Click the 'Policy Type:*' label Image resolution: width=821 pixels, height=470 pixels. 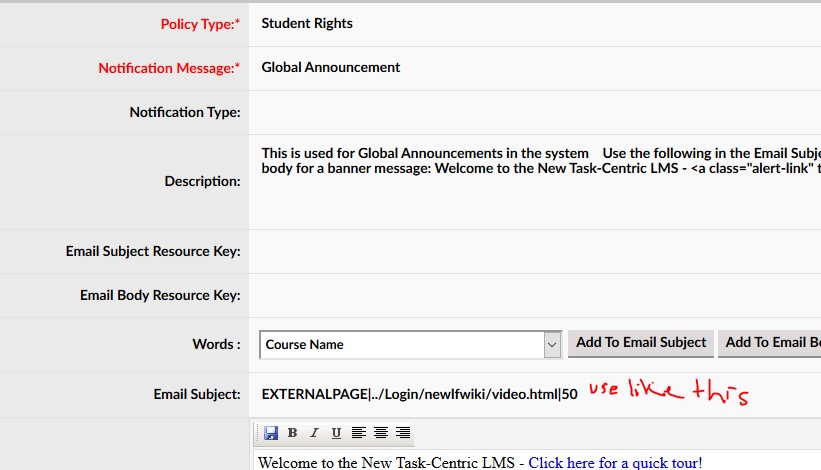(x=200, y=24)
